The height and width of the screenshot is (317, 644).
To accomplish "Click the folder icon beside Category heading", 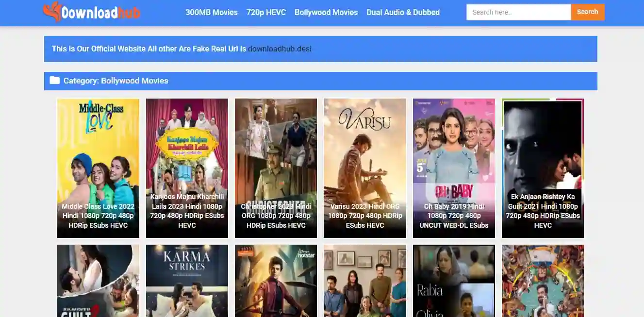I will tap(55, 81).
